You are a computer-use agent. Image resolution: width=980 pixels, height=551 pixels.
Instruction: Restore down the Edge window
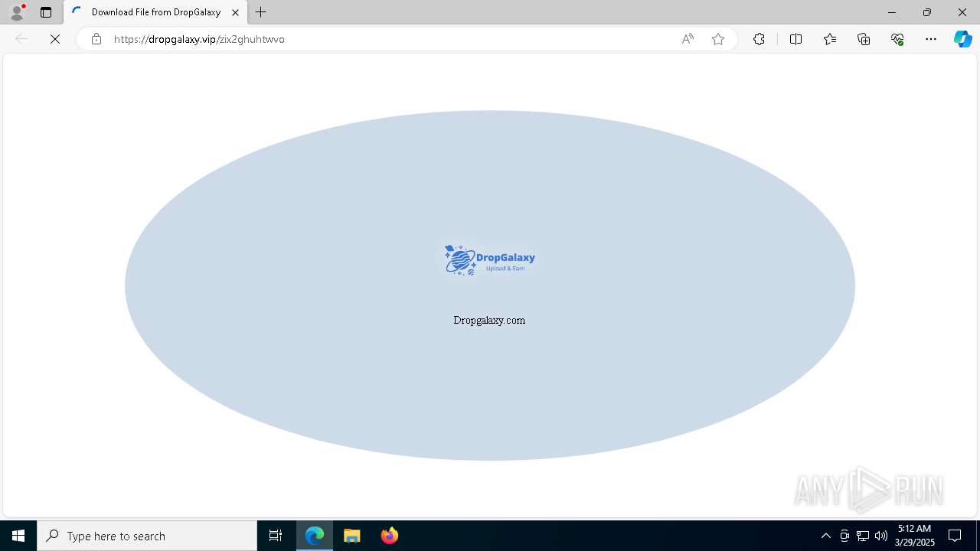(x=926, y=12)
